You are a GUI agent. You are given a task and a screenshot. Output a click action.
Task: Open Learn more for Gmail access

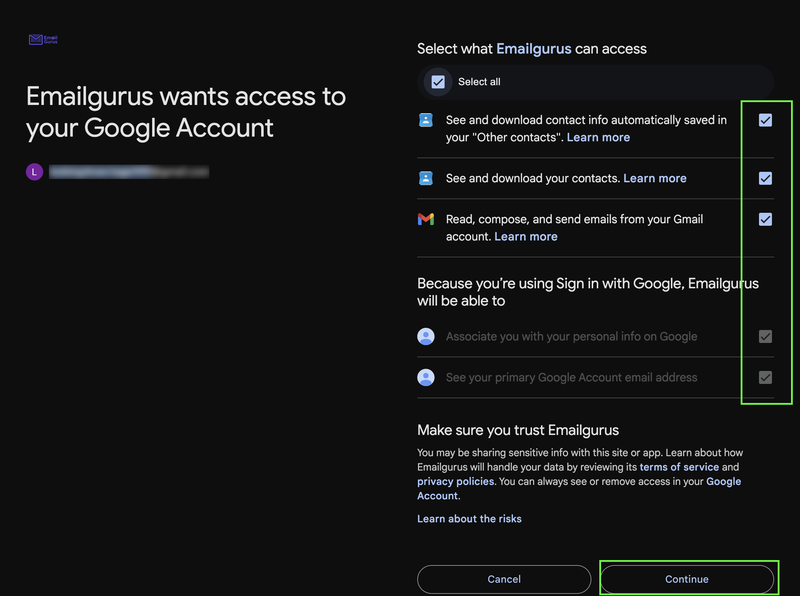pos(526,236)
